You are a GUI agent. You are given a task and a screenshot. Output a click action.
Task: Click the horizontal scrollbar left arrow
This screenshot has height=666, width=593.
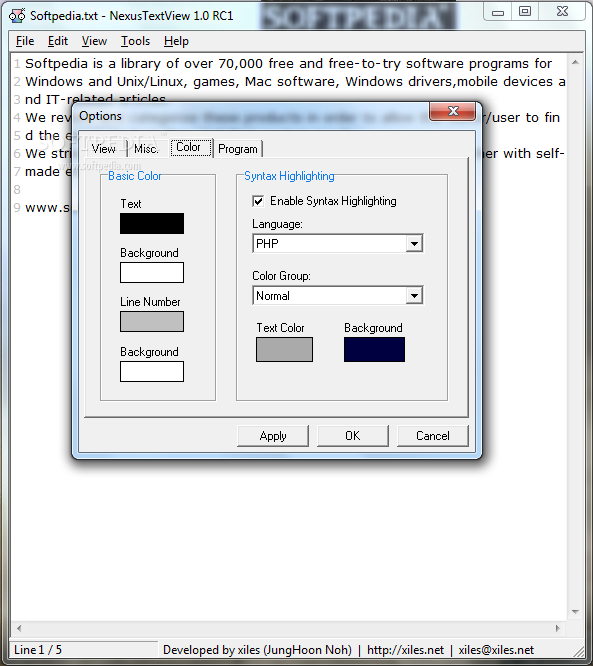[19, 628]
